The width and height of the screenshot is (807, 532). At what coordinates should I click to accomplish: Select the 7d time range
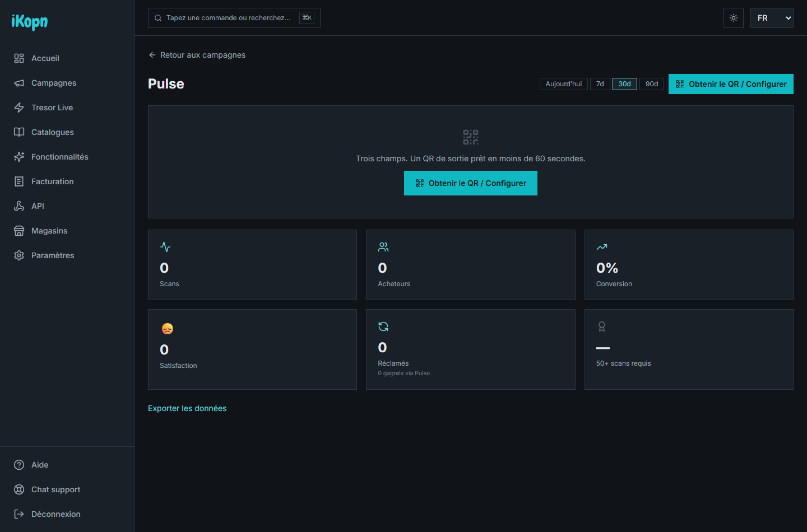(600, 84)
